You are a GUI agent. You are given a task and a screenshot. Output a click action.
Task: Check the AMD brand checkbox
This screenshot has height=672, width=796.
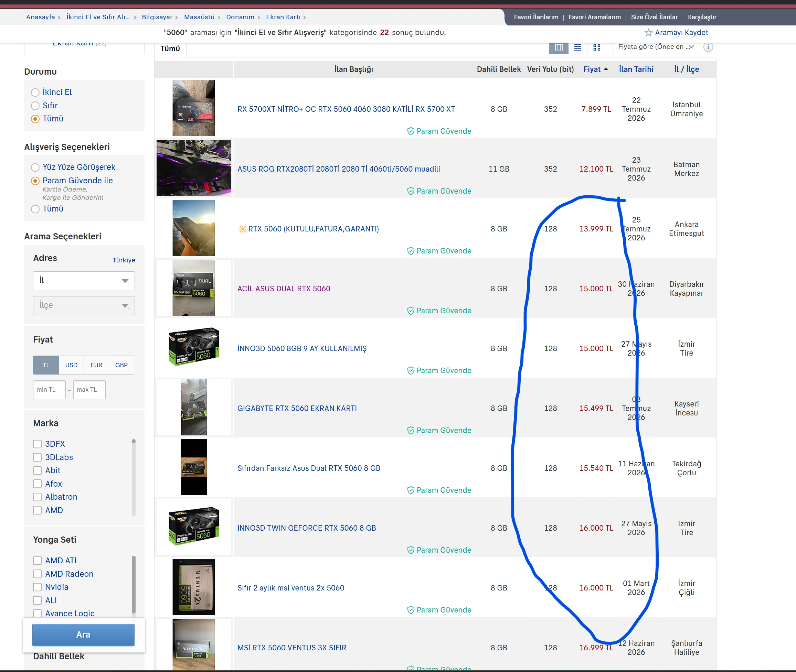[38, 510]
